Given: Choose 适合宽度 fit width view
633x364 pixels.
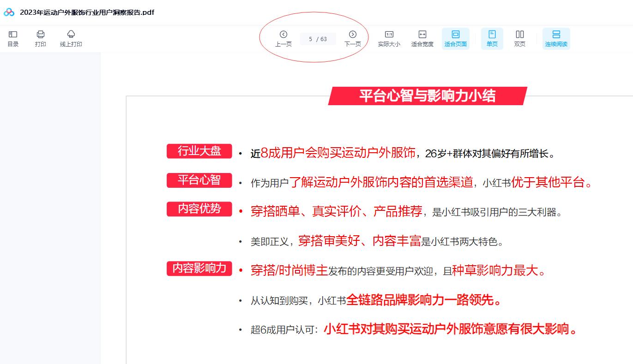Looking at the screenshot, I should pyautogui.click(x=422, y=38).
